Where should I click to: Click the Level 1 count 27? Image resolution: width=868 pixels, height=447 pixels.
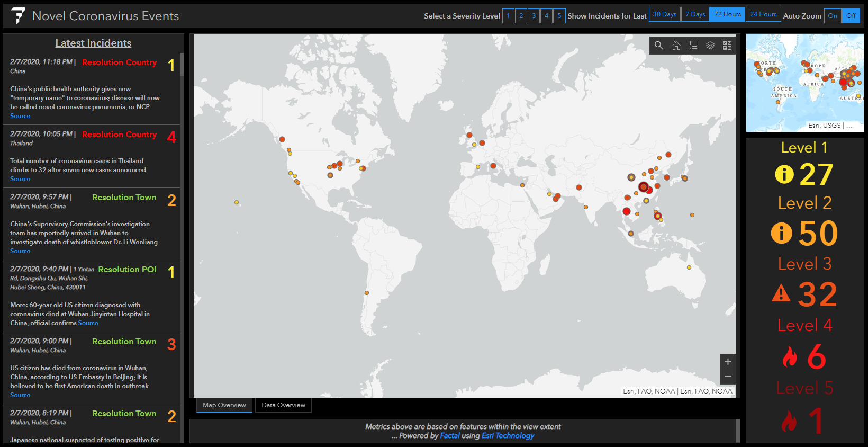pyautogui.click(x=816, y=174)
